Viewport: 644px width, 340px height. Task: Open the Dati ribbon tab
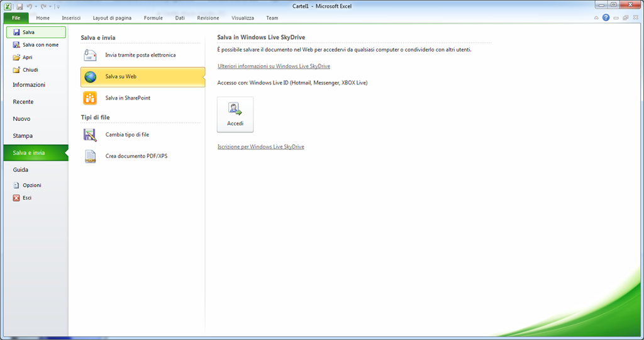click(x=180, y=18)
